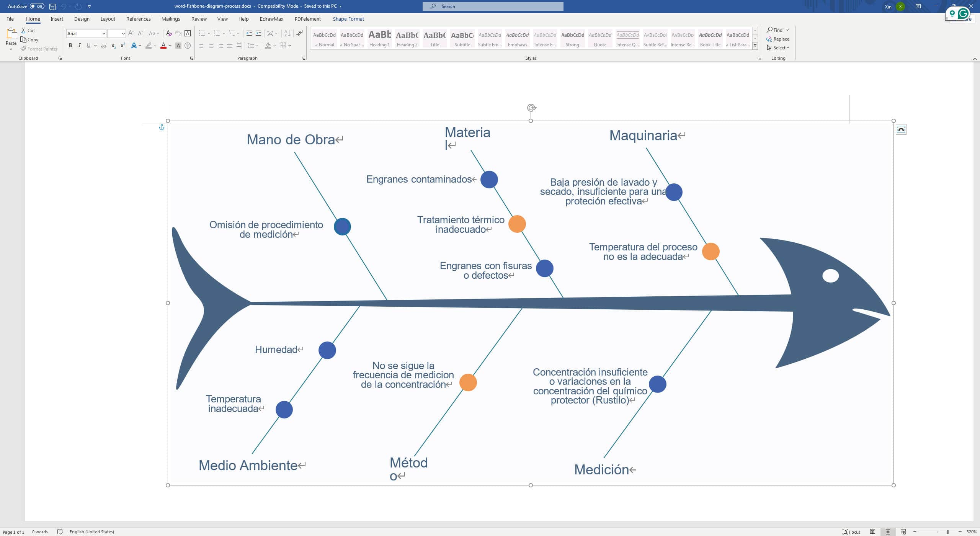Expand the Styles gallery more arrow
Image resolution: width=980 pixels, height=536 pixels.
tap(755, 46)
